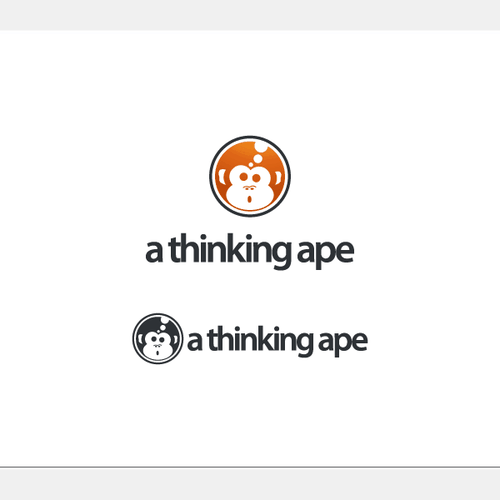Click the word "thinking" in lower wordmark
This screenshot has width=500, height=500.
coord(261,340)
